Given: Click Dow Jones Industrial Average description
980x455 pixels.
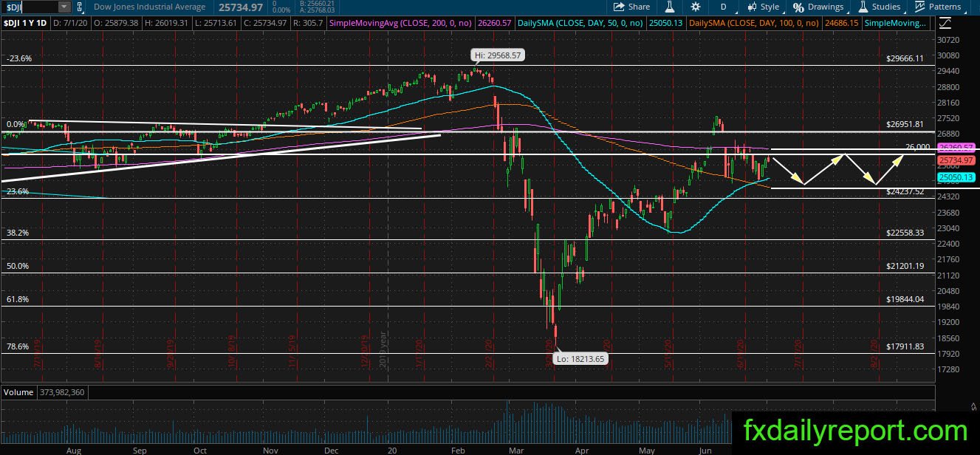Looking at the screenshot, I should tap(150, 7).
